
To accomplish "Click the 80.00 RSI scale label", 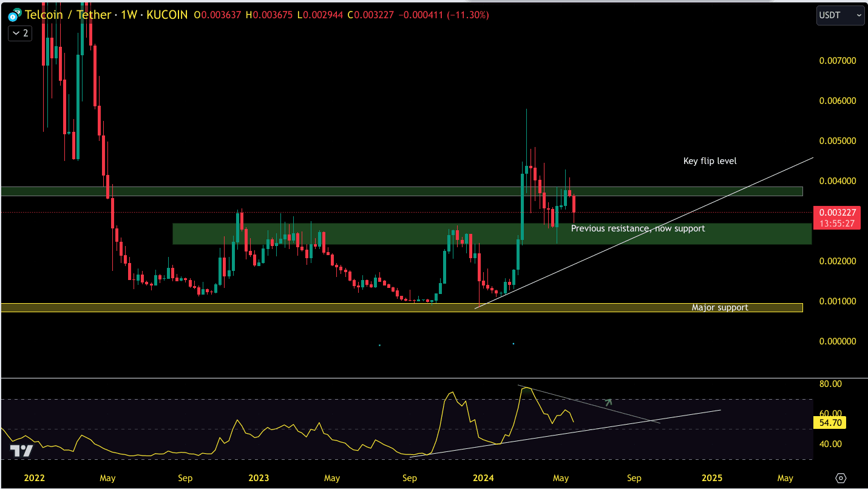I will tap(830, 384).
